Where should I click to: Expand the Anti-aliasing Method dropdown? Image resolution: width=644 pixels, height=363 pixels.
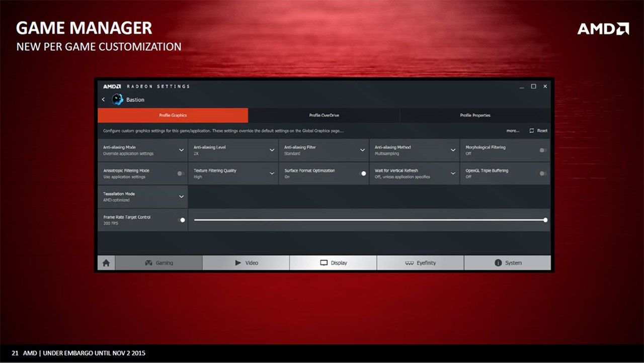414,150
